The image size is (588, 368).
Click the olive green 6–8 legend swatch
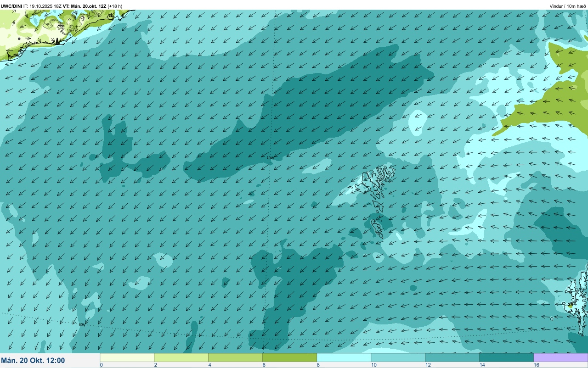click(x=290, y=357)
